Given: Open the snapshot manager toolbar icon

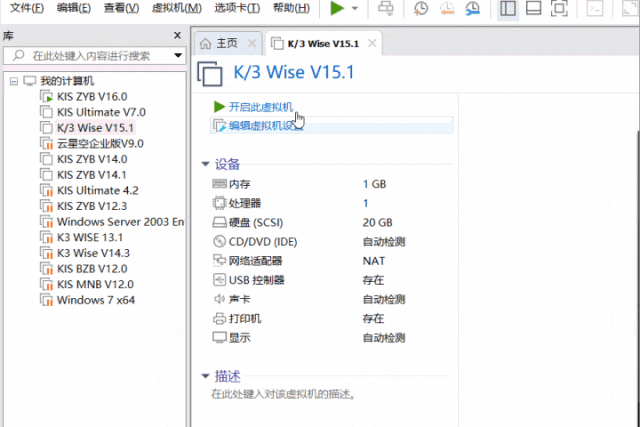Looking at the screenshot, I should click(x=473, y=8).
